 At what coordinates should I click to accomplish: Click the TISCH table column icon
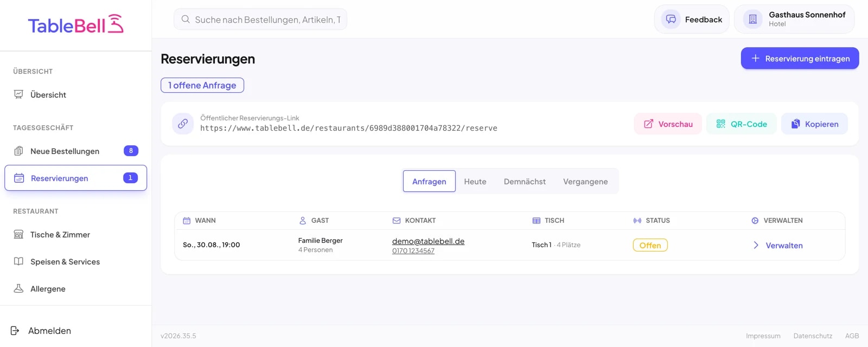pyautogui.click(x=537, y=221)
